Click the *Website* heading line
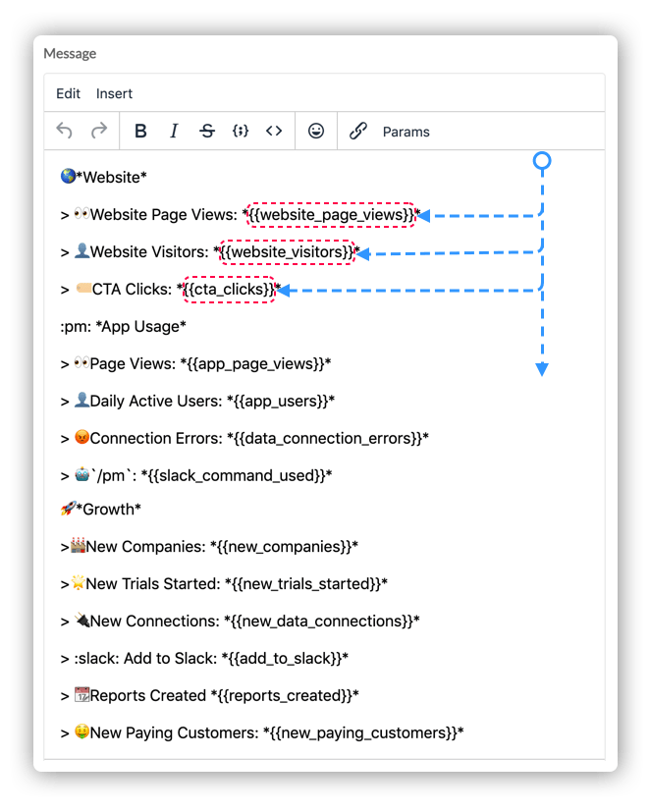Image resolution: width=650 pixels, height=812 pixels. click(103, 177)
